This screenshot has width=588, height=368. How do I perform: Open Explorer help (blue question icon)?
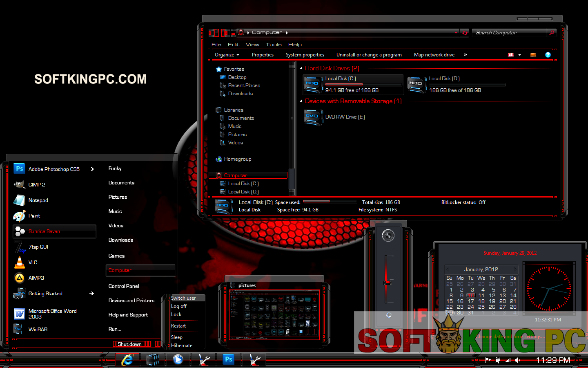[x=548, y=55]
